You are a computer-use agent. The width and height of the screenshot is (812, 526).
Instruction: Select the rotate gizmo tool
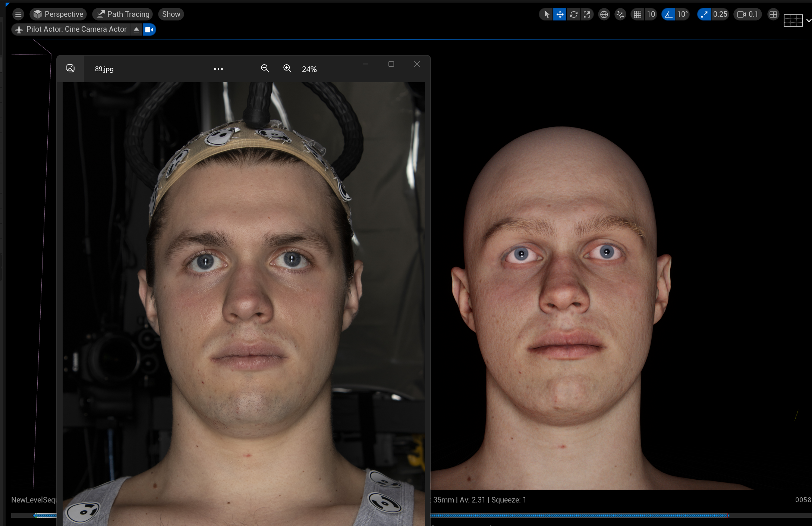click(573, 14)
